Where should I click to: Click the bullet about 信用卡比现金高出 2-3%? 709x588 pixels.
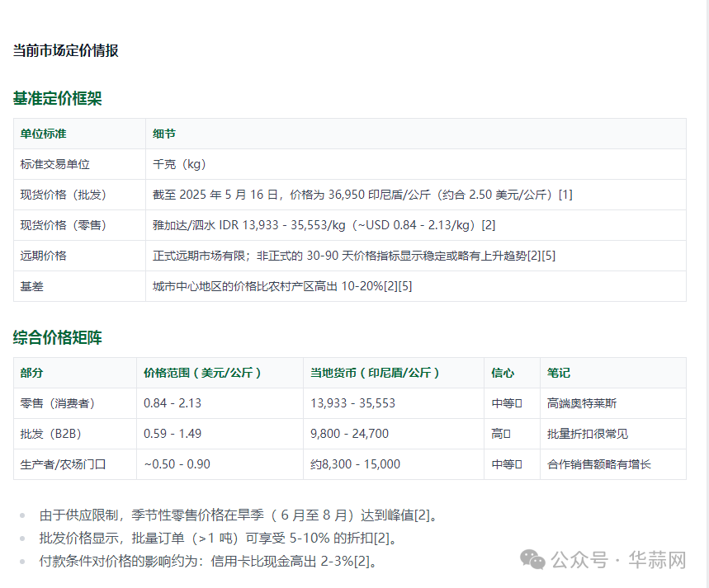(208, 562)
